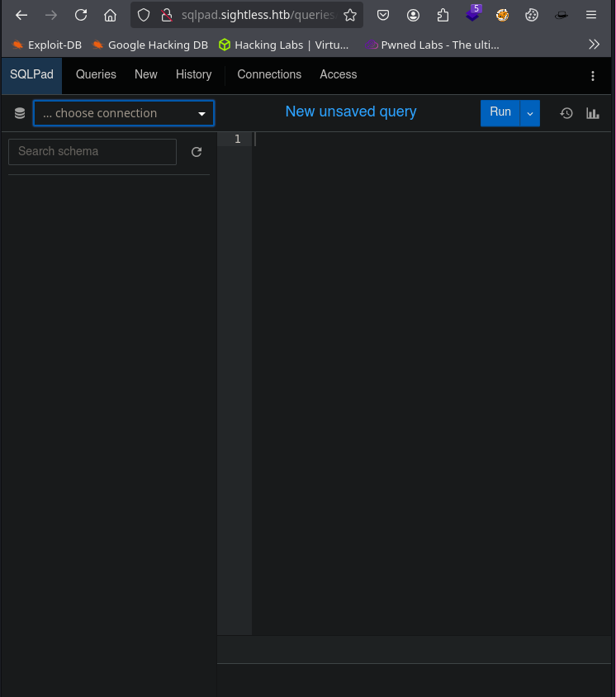Open the extensions puzzle icon
Image resolution: width=616 pixels, height=697 pixels.
443,16
